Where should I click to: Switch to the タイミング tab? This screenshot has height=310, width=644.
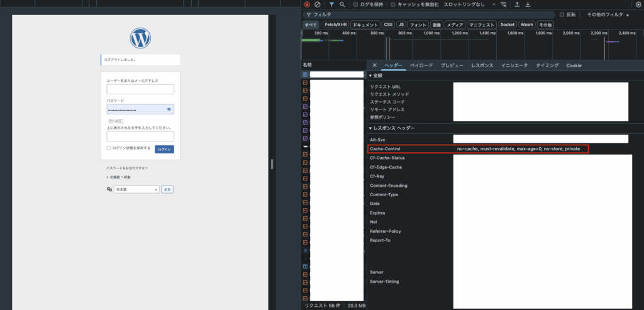point(547,65)
